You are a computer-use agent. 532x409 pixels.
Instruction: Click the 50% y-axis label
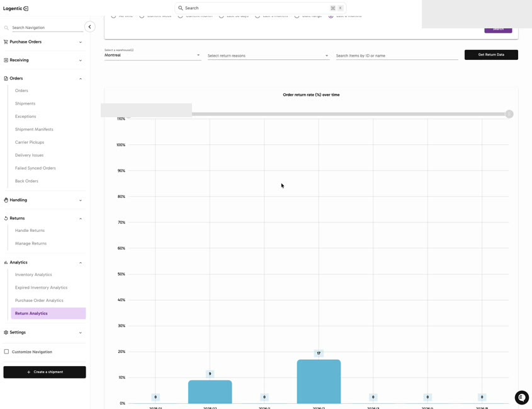coord(122,274)
